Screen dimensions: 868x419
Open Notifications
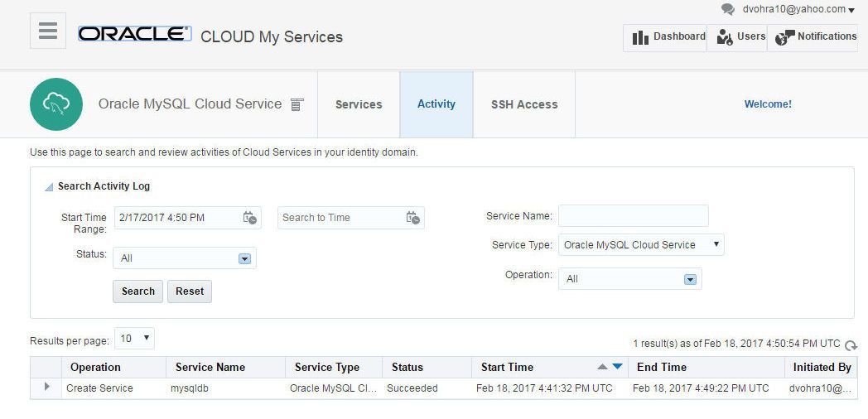coord(813,37)
